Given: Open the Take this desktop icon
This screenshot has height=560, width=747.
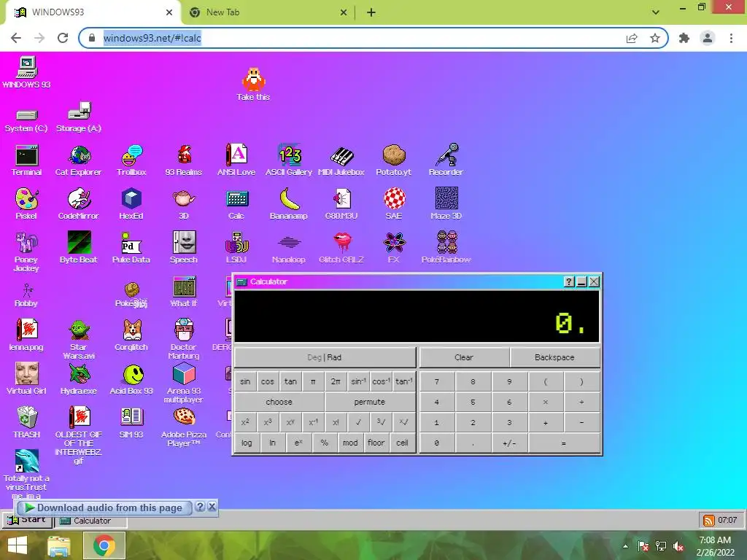Looking at the screenshot, I should pyautogui.click(x=253, y=84).
